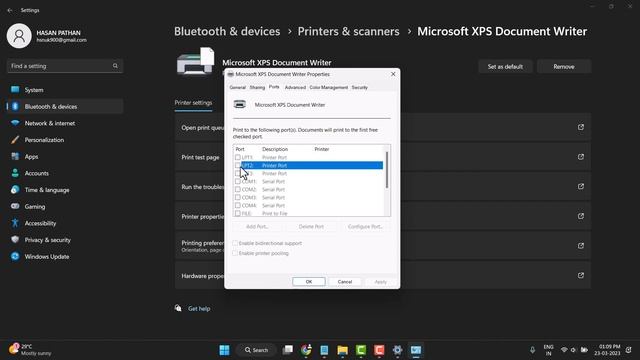640x360 pixels.
Task: Switch to the Advanced tab
Action: pyautogui.click(x=295, y=87)
